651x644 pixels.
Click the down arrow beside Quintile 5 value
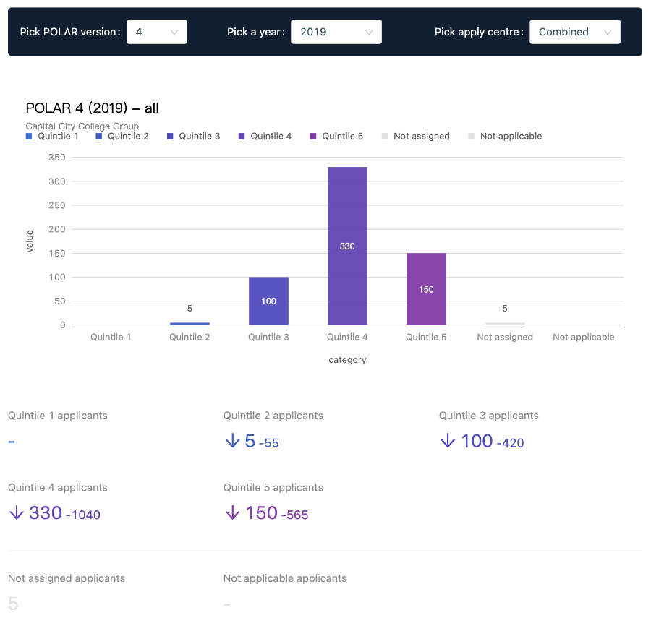pos(232,512)
